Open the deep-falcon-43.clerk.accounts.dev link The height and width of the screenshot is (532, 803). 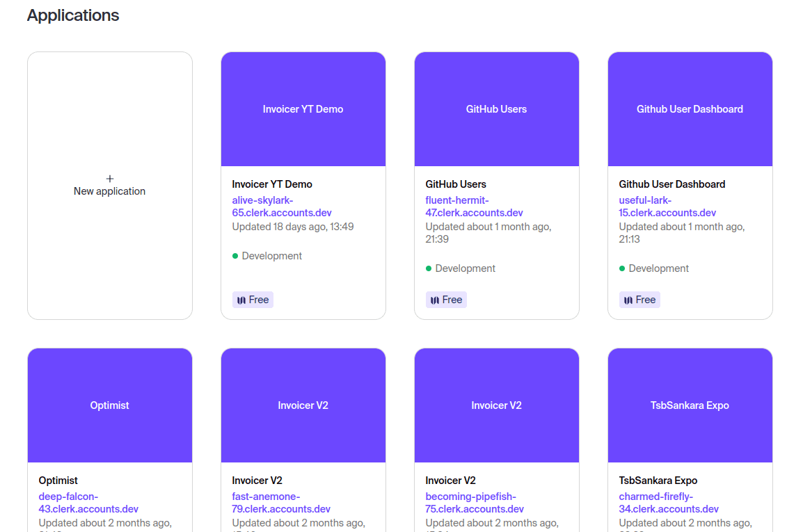point(88,501)
